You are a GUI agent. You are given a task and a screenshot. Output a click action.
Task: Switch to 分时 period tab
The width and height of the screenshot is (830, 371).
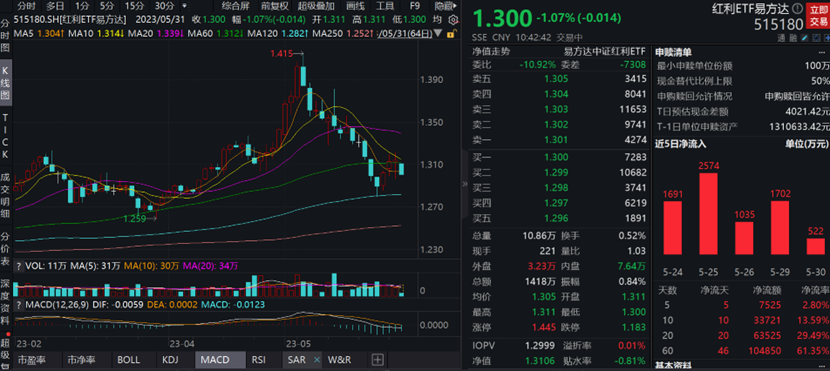pos(26,6)
